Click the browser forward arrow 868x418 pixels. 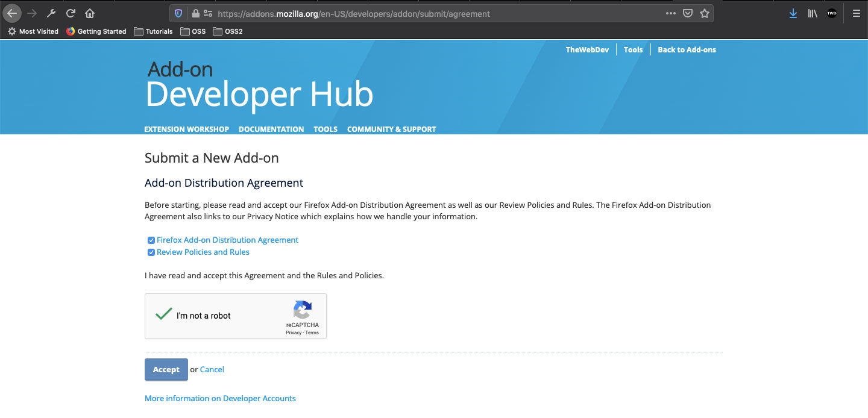[x=32, y=13]
